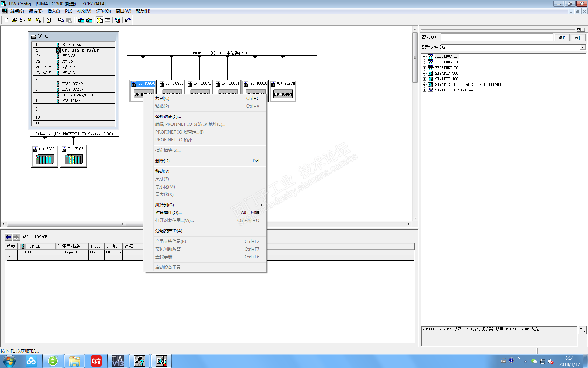Viewport: 588px width, 368px height.
Task: Open the 360 browser from the taskbar
Action: click(53, 361)
